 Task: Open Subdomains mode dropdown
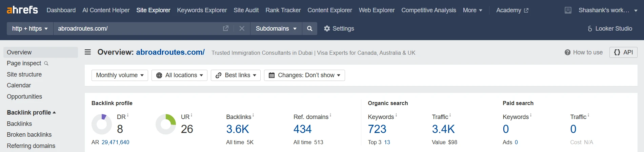[x=276, y=29]
